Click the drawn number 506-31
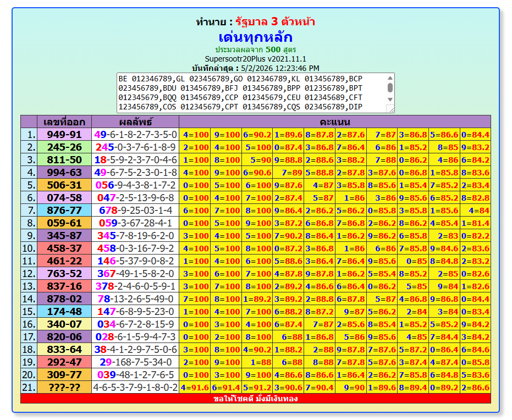 pos(64,185)
